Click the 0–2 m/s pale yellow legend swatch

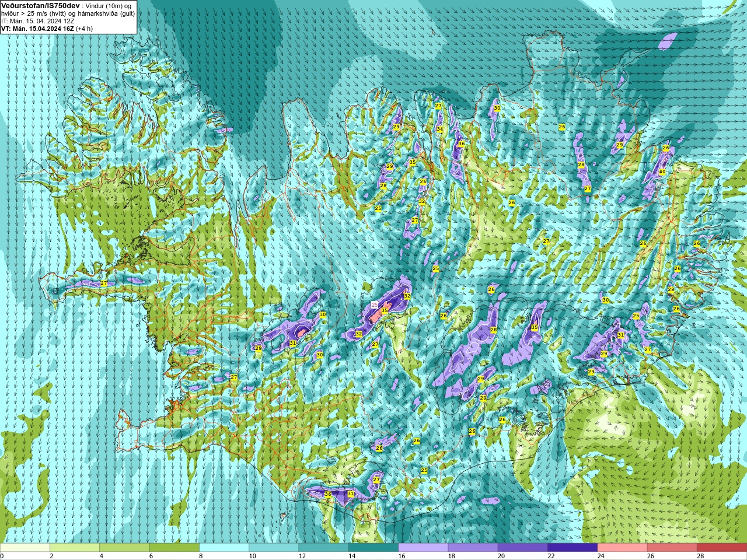25,548
